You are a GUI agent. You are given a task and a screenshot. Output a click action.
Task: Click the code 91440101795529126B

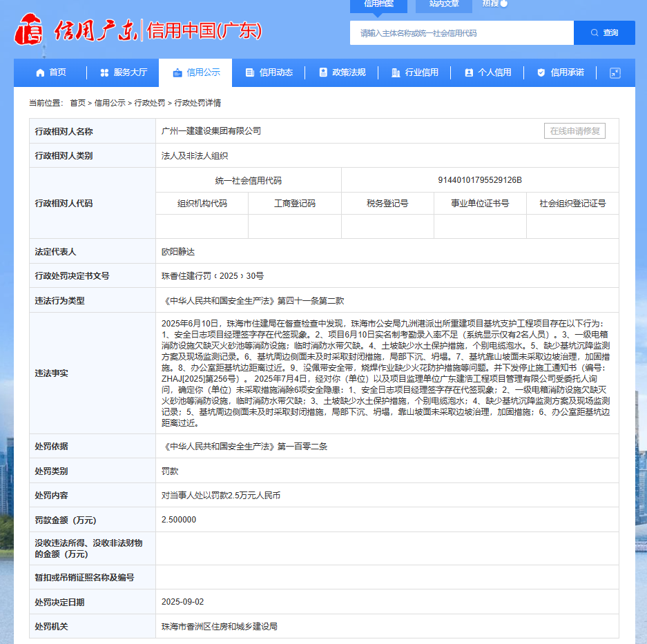(480, 180)
